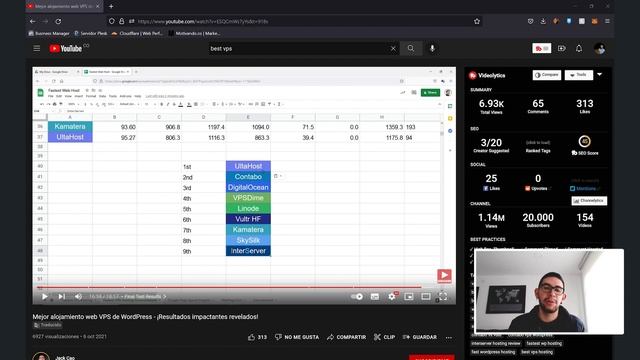Create a CLIP from the video

click(x=384, y=337)
